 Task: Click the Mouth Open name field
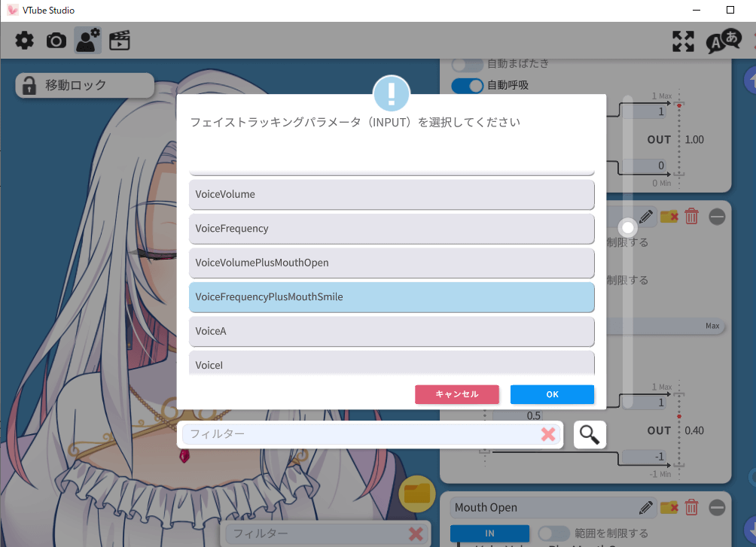tap(553, 507)
